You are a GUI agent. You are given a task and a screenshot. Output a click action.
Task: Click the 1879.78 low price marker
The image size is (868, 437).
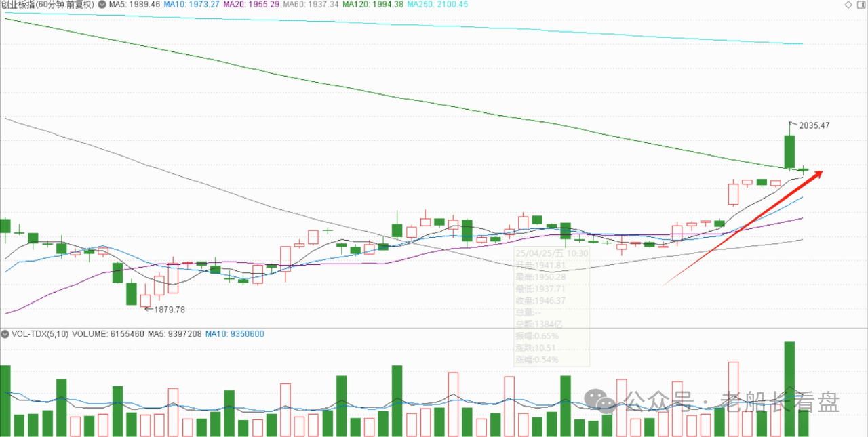170,309
